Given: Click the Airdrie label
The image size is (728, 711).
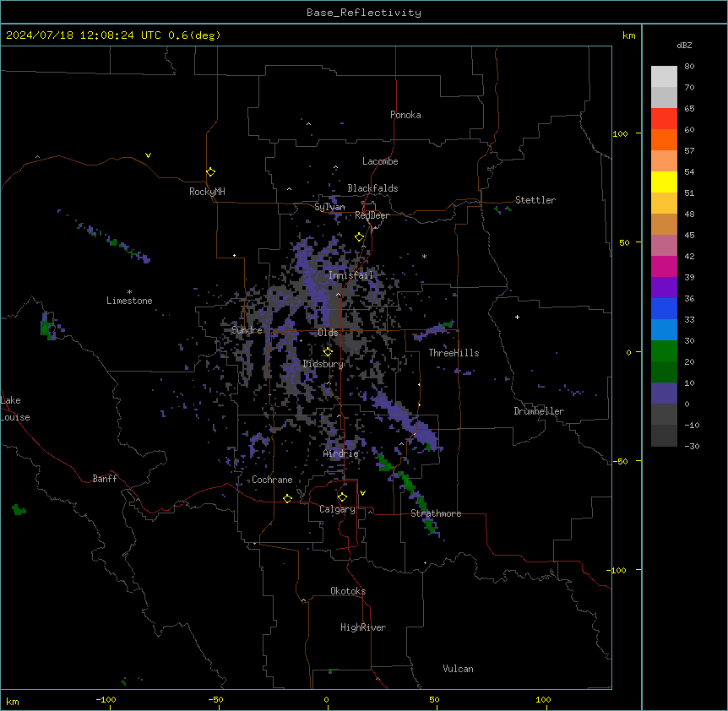Looking at the screenshot, I should pos(340,453).
